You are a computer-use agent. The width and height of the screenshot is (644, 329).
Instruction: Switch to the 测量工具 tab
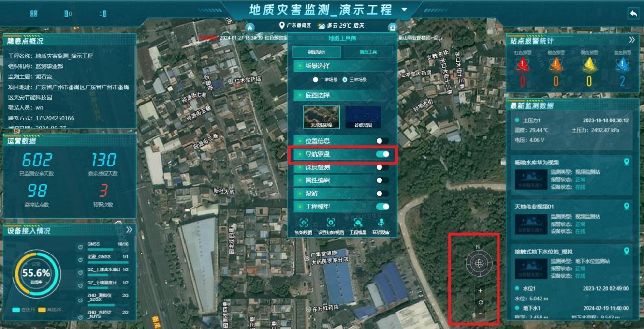(368, 52)
